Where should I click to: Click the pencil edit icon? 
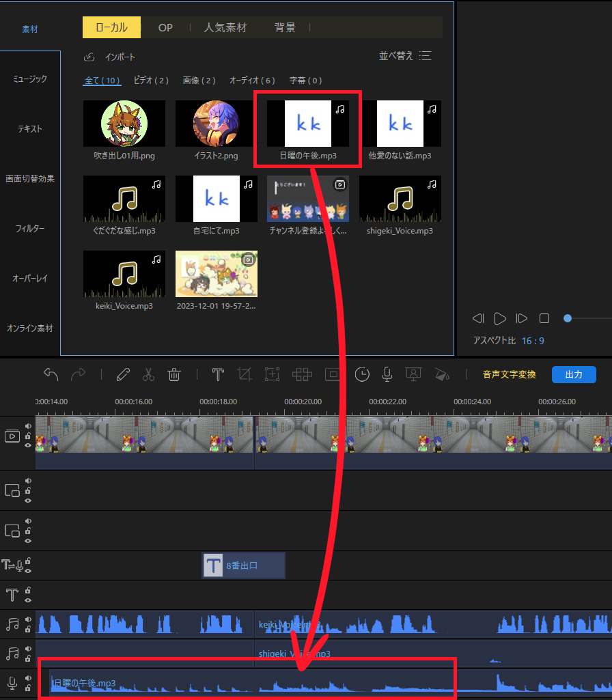123,374
